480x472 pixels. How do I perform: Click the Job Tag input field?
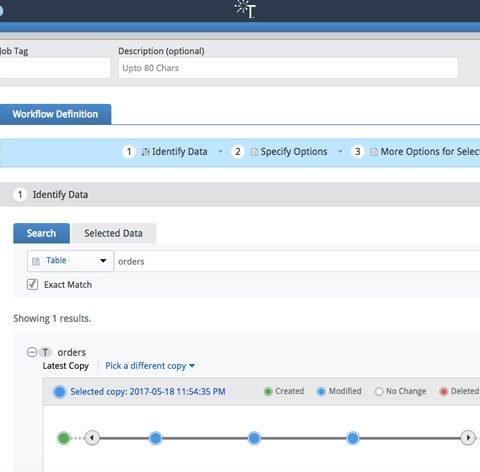[x=55, y=68]
